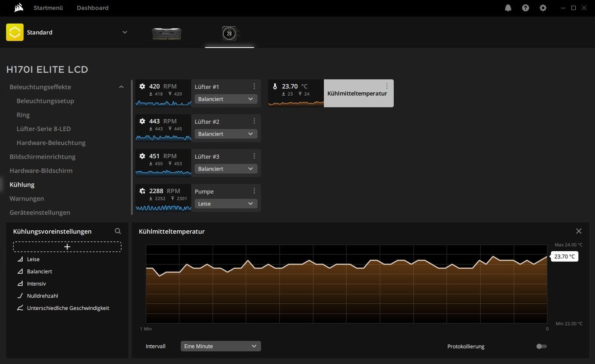The image size is (595, 364).
Task: Open the notifications bell
Action: pyautogui.click(x=508, y=8)
